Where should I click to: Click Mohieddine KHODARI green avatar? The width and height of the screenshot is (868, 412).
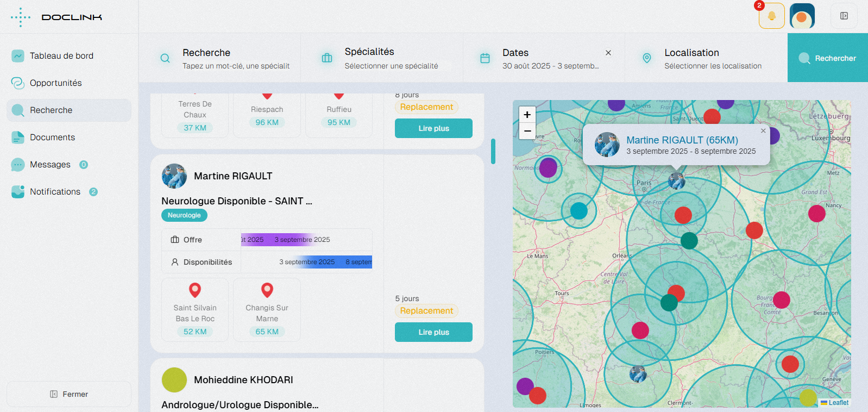click(174, 380)
